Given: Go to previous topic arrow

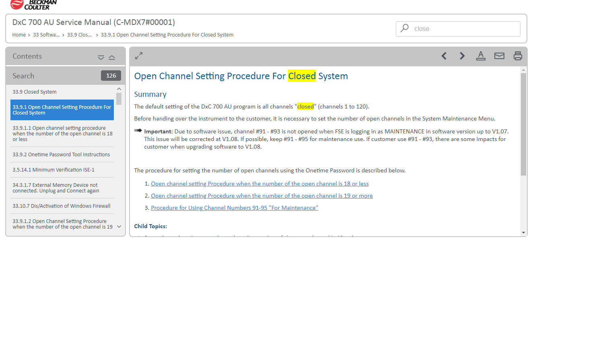Looking at the screenshot, I should click(444, 56).
